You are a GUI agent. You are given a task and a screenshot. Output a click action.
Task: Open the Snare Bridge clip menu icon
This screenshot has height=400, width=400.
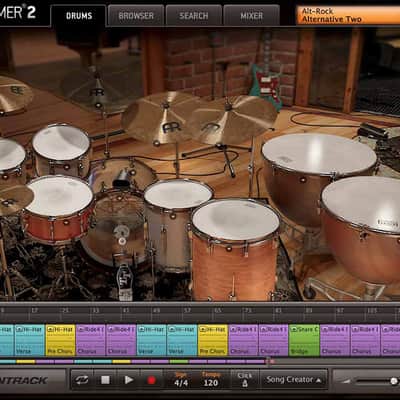[294, 330]
